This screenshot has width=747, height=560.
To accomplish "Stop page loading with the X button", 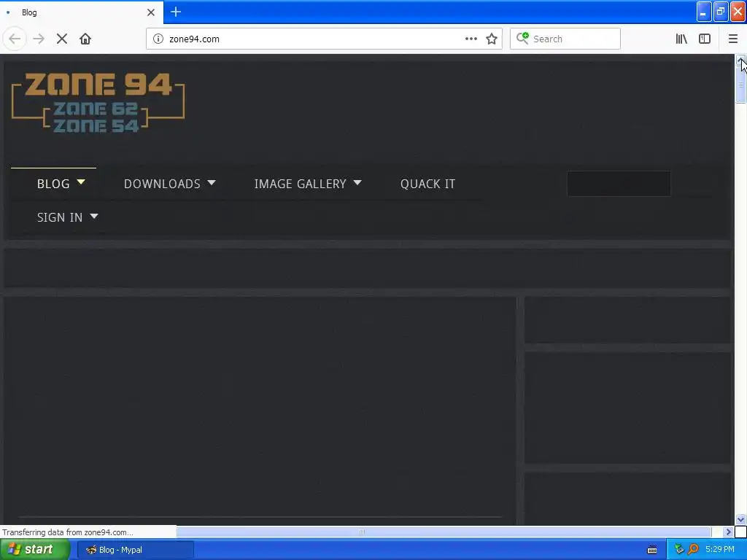I will pos(62,39).
